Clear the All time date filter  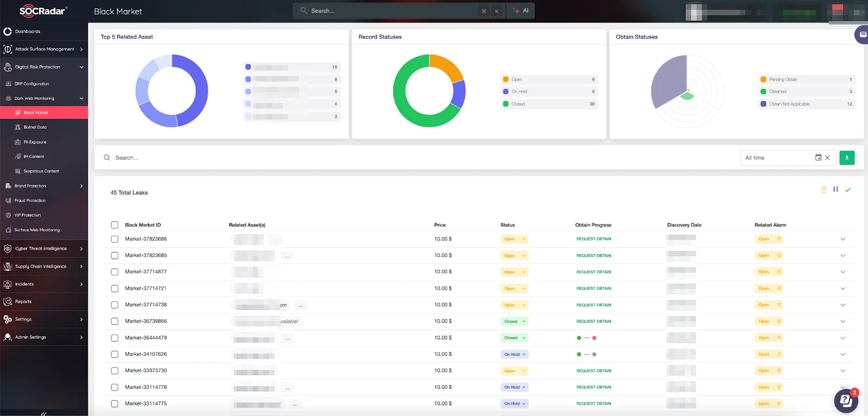pyautogui.click(x=827, y=157)
